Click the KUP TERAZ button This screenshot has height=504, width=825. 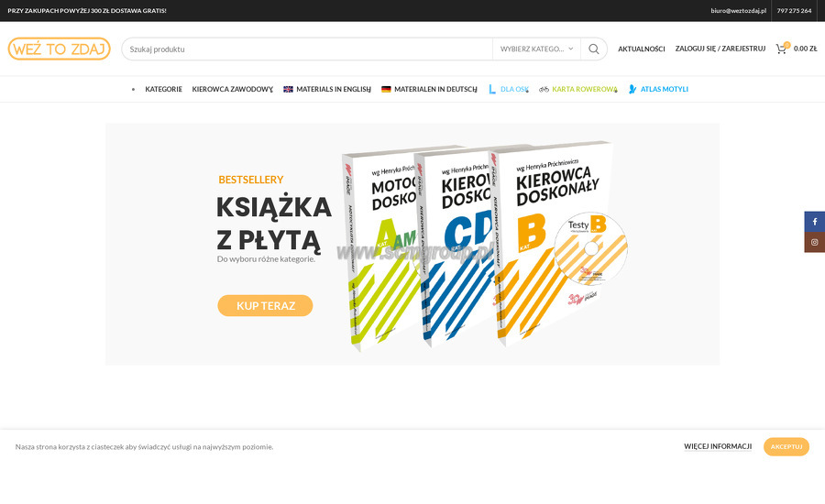(x=265, y=306)
